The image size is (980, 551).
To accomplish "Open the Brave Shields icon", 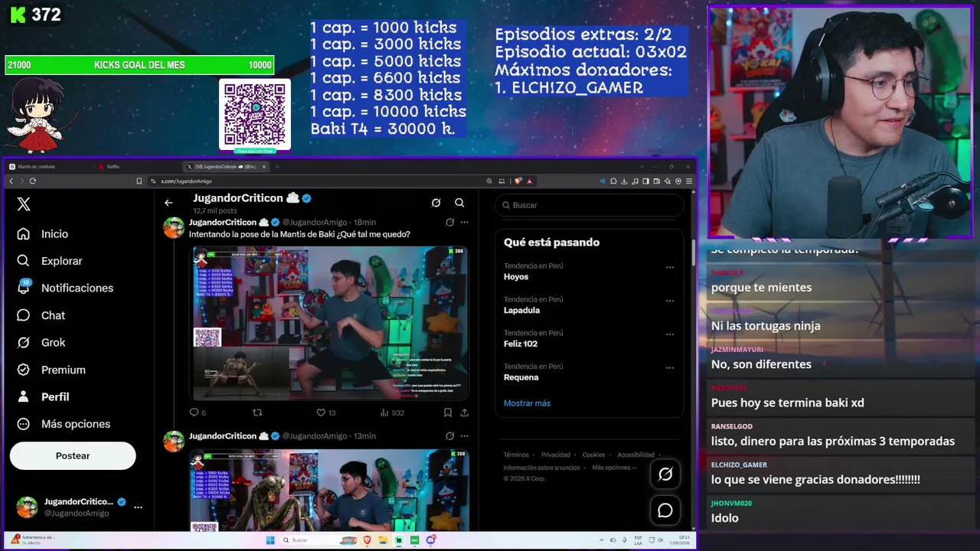I will (518, 181).
